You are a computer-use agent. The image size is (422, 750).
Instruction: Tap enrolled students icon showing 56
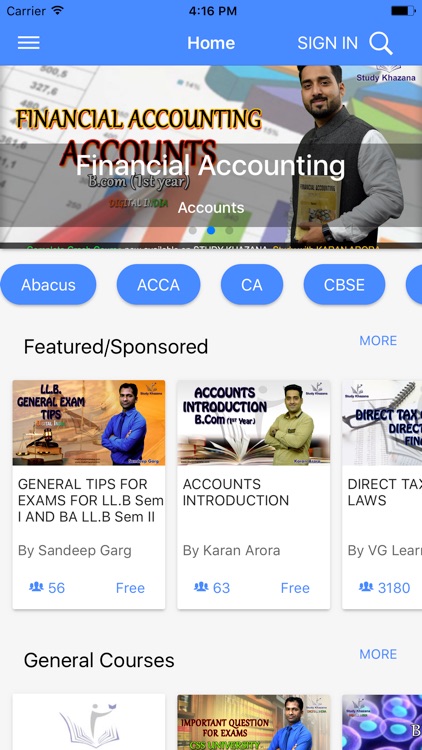[36, 586]
